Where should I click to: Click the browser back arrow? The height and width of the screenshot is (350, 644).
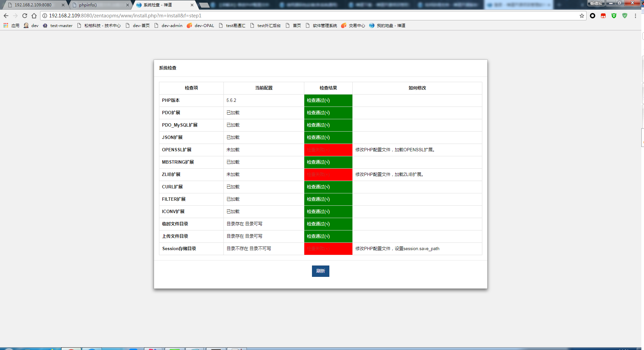[6, 16]
